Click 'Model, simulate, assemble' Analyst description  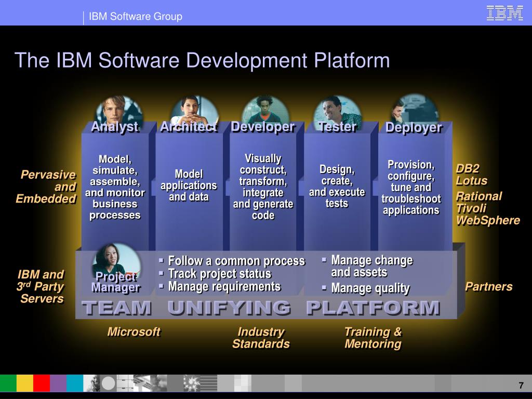[115, 187]
